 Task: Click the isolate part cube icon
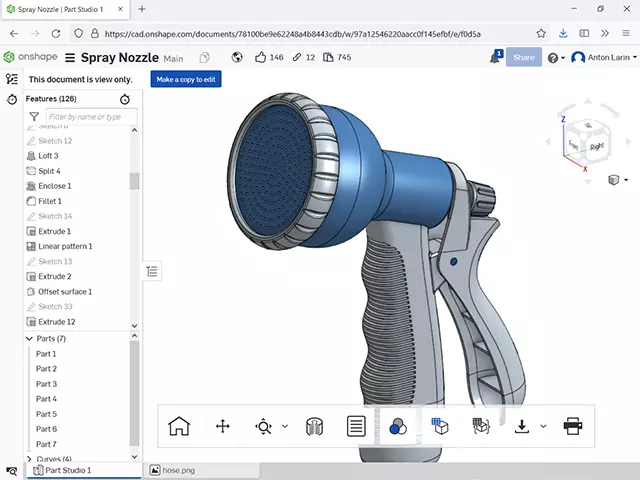tap(440, 427)
